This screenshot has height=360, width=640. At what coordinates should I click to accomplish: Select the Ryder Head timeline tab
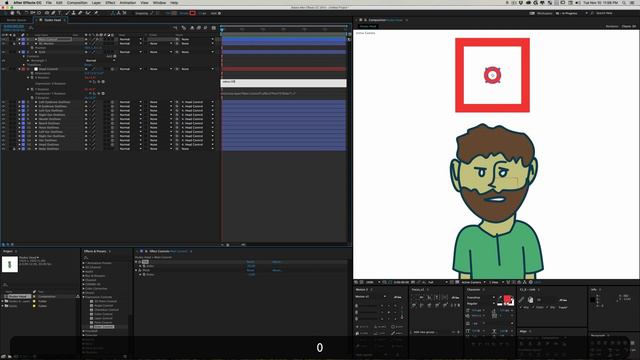pyautogui.click(x=52, y=20)
